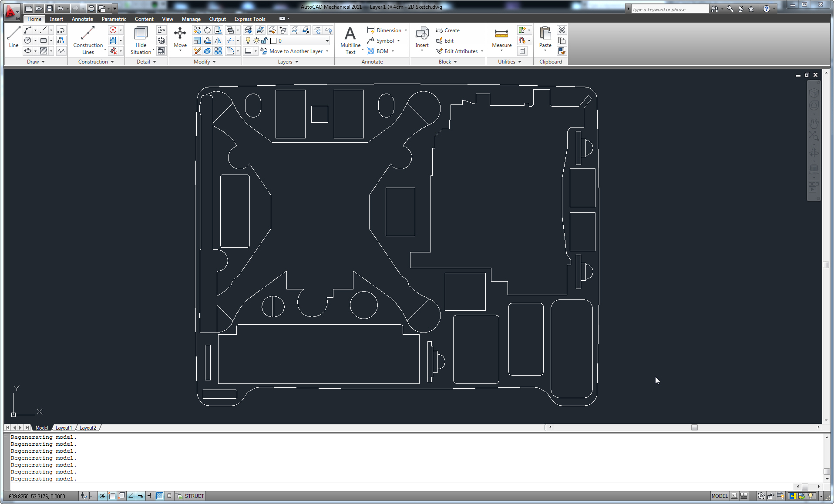Expand the Layers panel dropdown
Screen dimensions: 834x504
[x=288, y=62]
